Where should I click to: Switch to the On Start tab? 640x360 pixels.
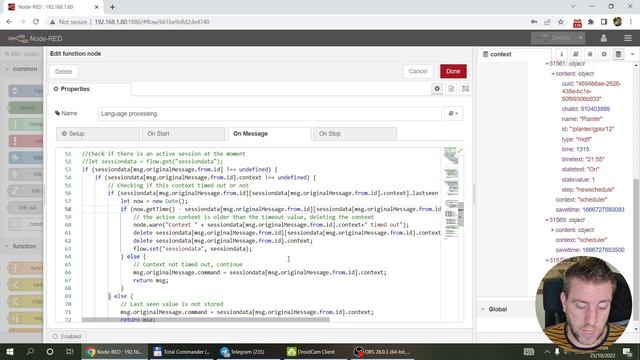click(x=184, y=133)
